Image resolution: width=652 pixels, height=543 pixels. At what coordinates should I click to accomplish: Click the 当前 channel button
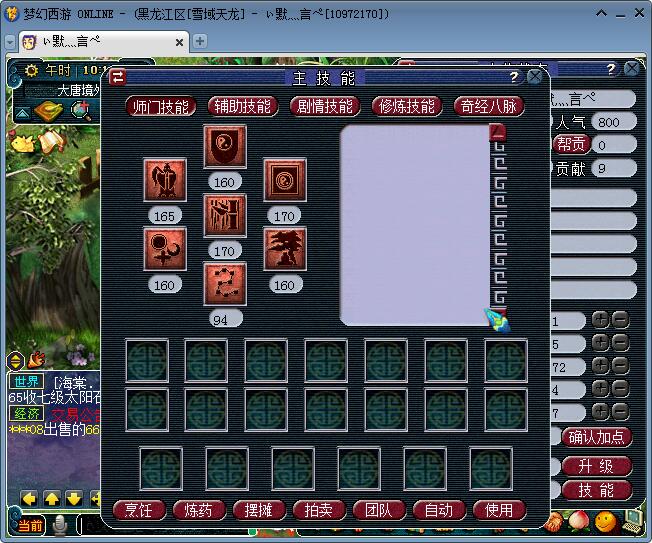click(x=30, y=526)
